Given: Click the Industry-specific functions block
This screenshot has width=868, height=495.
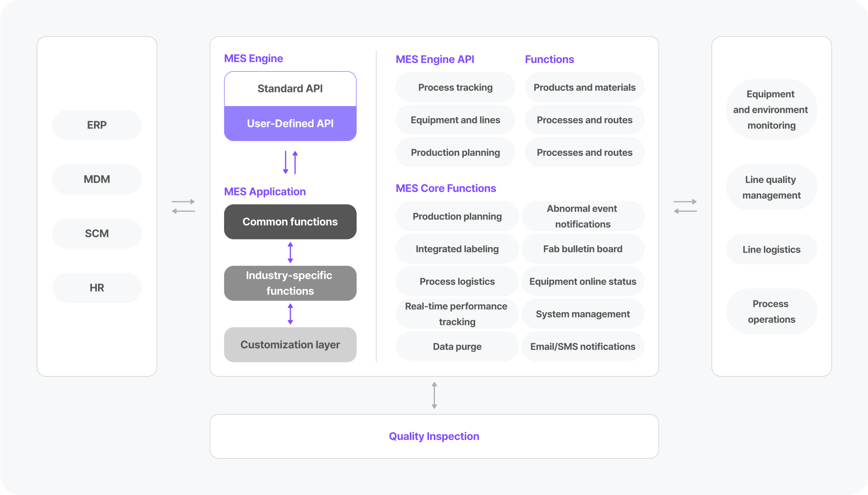Looking at the screenshot, I should tap(290, 283).
